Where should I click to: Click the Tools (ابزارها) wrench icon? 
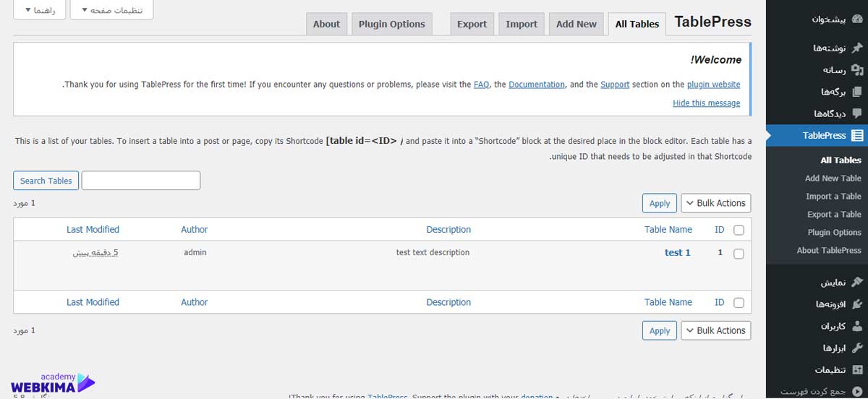tap(857, 348)
